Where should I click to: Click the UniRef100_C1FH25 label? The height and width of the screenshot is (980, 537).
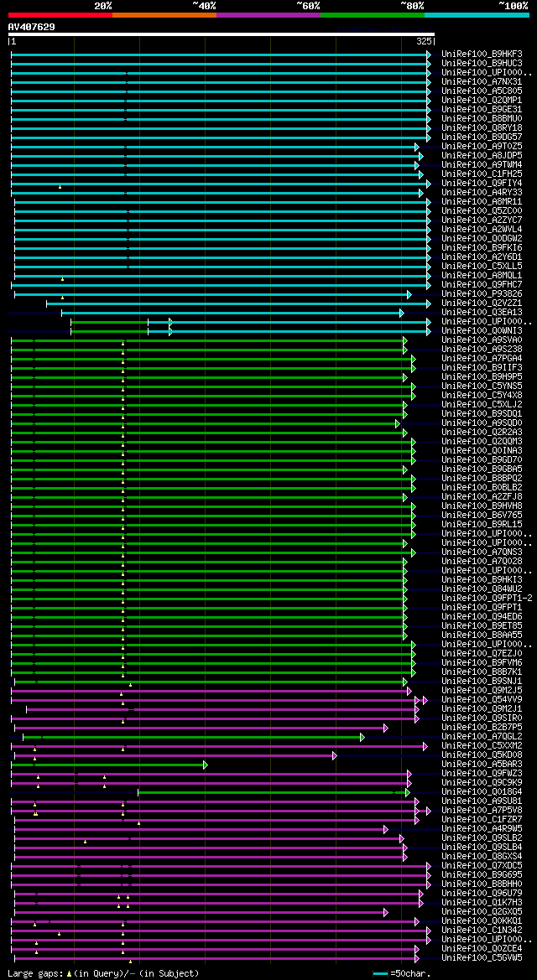click(482, 174)
